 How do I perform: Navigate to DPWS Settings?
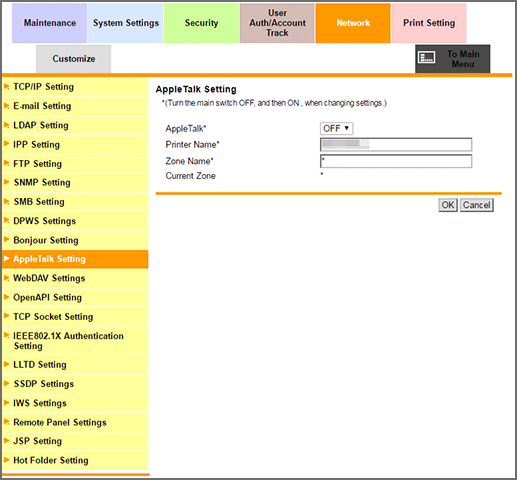pyautogui.click(x=75, y=221)
